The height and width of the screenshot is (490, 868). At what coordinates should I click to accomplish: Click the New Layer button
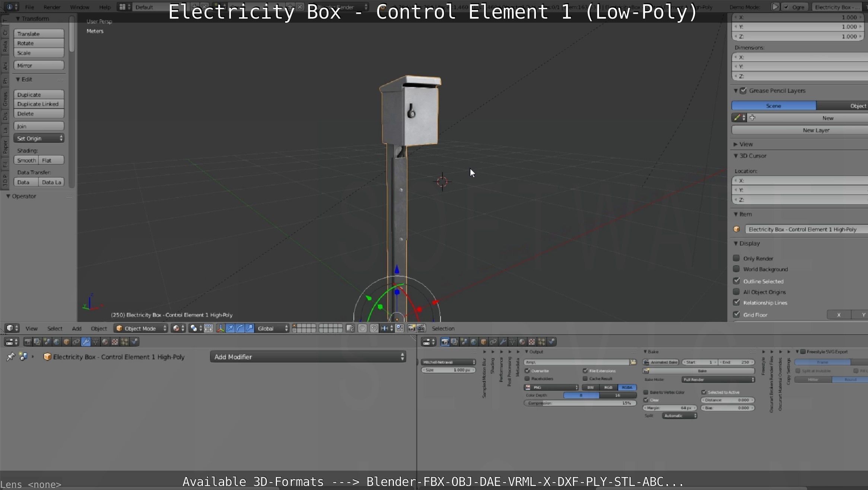pos(799,130)
